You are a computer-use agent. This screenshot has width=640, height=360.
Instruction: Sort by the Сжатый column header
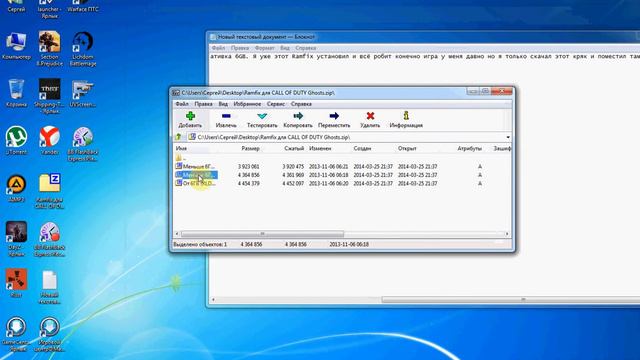294,149
